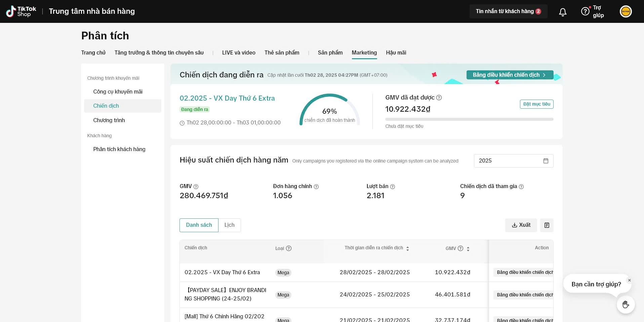644x322 pixels.
Task: Sort by Thời gian diễn ra chiến dịch
Action: 407,249
